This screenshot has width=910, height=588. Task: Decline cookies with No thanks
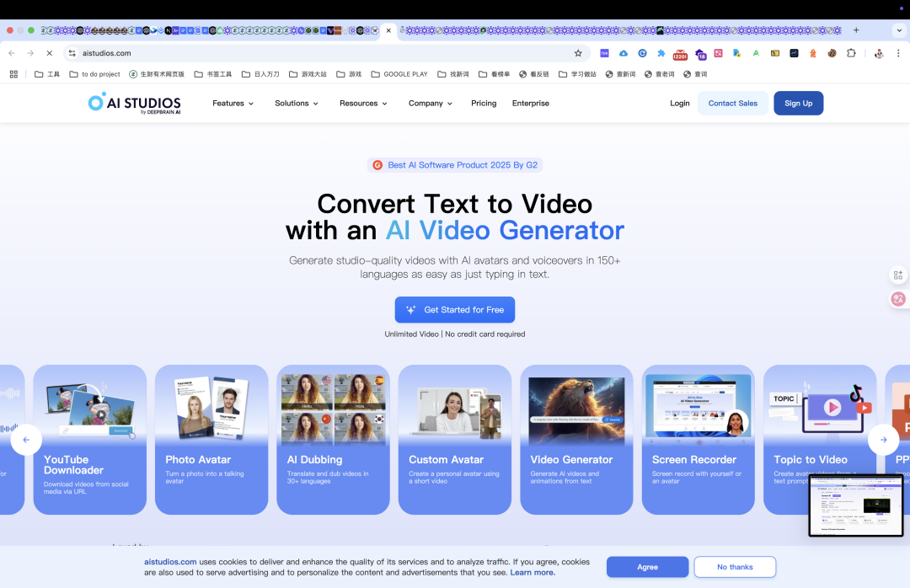(735, 567)
